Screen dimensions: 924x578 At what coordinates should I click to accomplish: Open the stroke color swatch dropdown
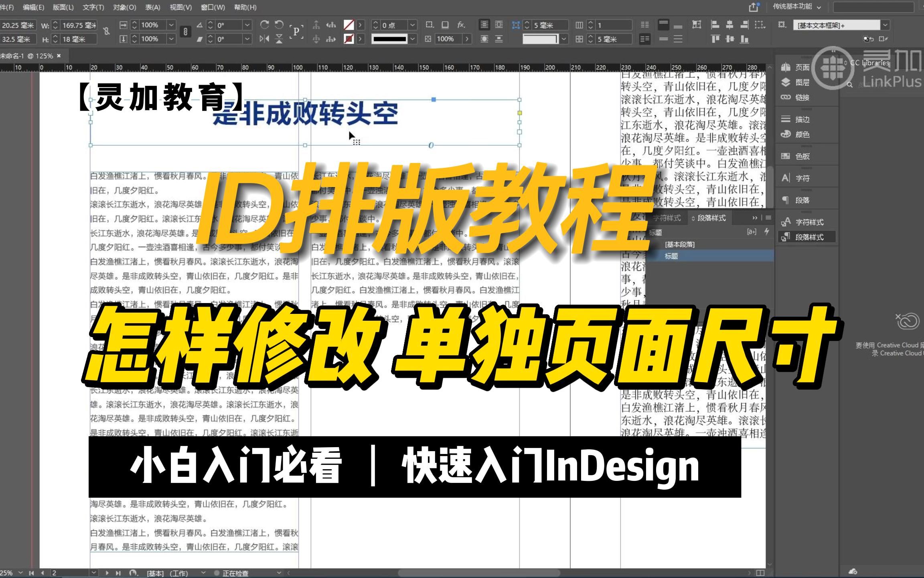[x=360, y=39]
